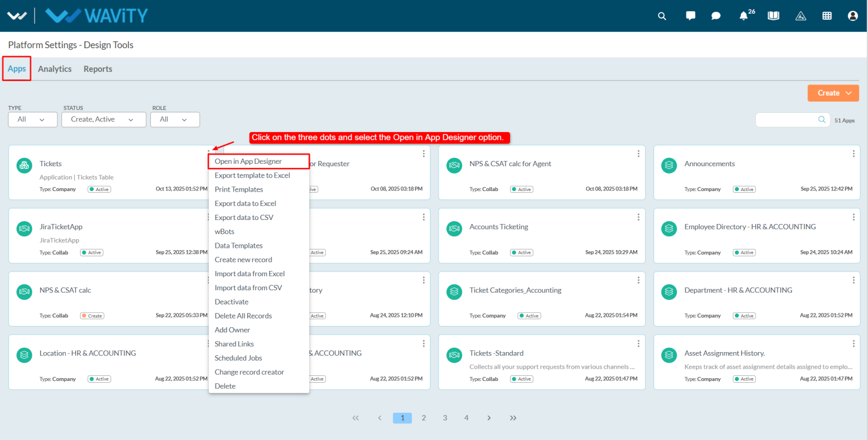
Task: Click the Wavity logo
Action: coord(96,15)
